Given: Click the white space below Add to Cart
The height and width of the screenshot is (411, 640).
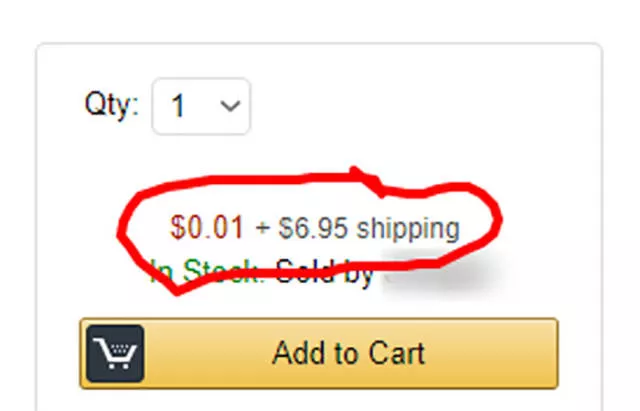Looking at the screenshot, I should pos(320,400).
